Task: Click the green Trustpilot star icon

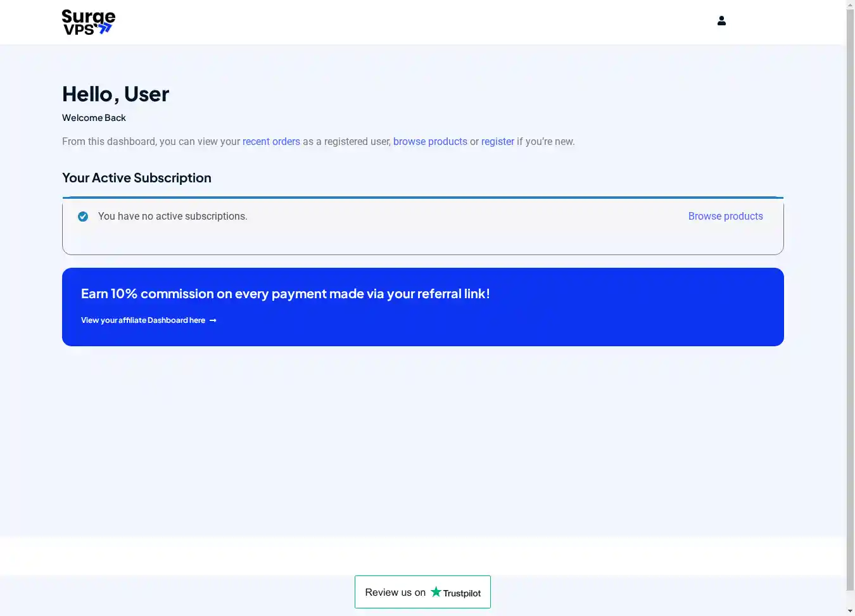Action: (436, 592)
